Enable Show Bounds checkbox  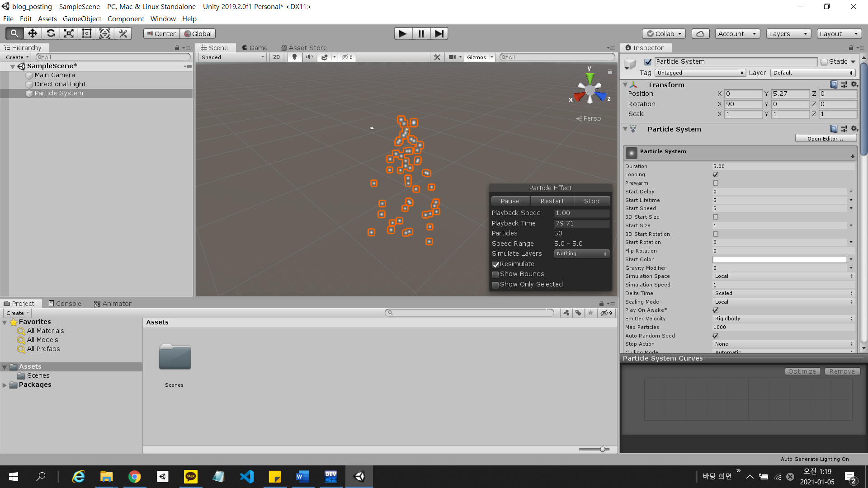click(x=495, y=274)
